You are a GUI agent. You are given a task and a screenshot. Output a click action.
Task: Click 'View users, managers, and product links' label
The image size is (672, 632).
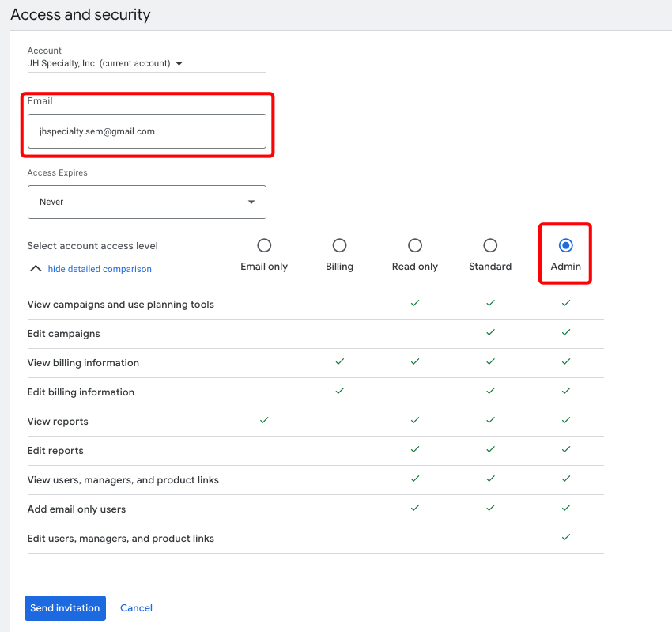123,480
